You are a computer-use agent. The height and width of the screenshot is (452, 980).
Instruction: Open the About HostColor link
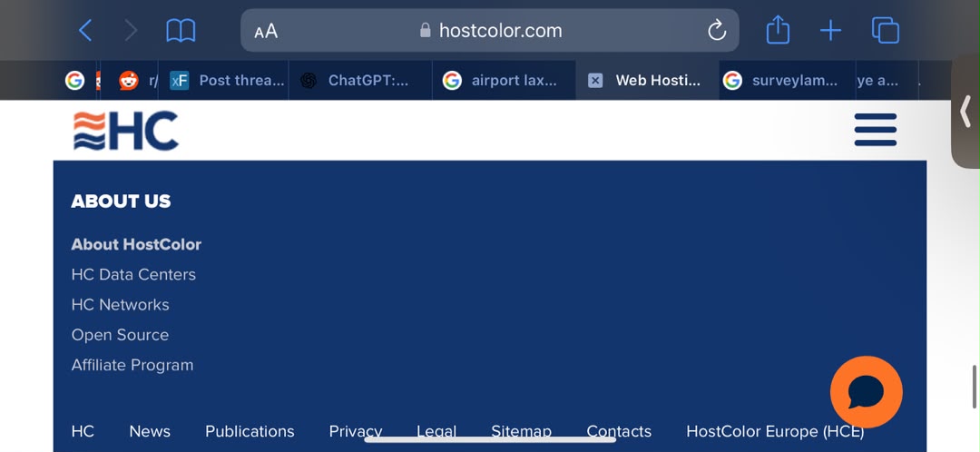pos(136,244)
